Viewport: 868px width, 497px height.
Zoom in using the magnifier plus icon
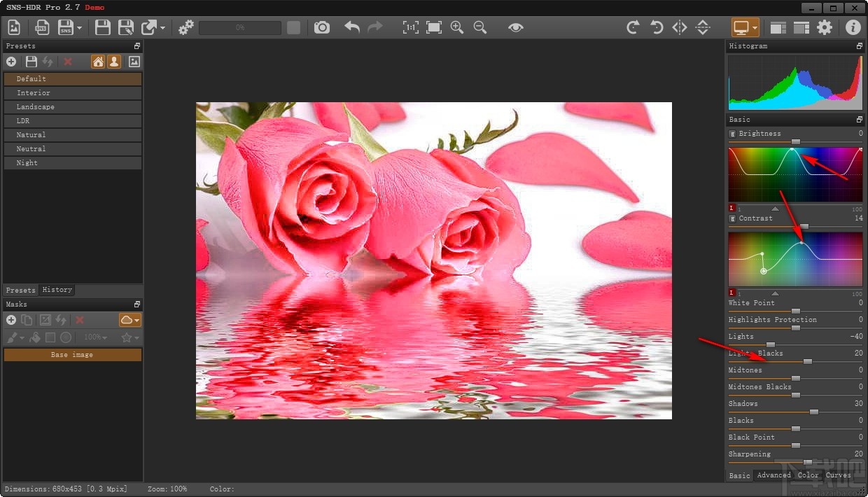[456, 27]
